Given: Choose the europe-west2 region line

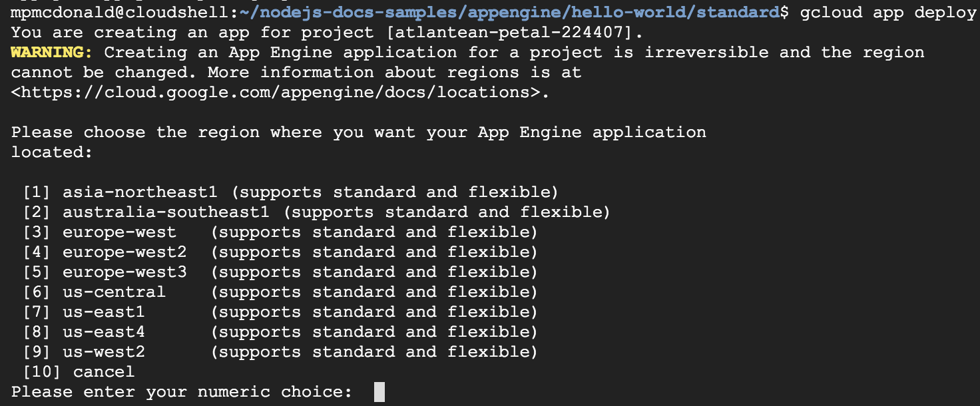Looking at the screenshot, I should click(124, 252).
